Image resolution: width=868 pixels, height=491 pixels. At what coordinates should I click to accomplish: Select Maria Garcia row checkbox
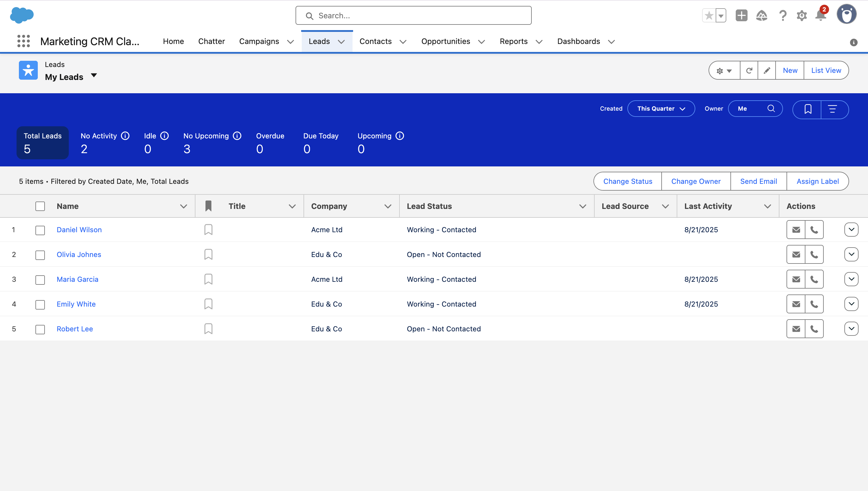pos(40,280)
